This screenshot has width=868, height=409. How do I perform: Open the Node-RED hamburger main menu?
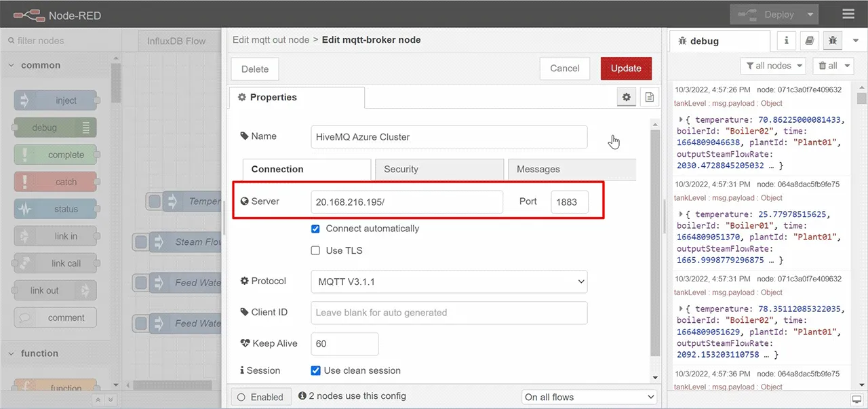click(848, 14)
